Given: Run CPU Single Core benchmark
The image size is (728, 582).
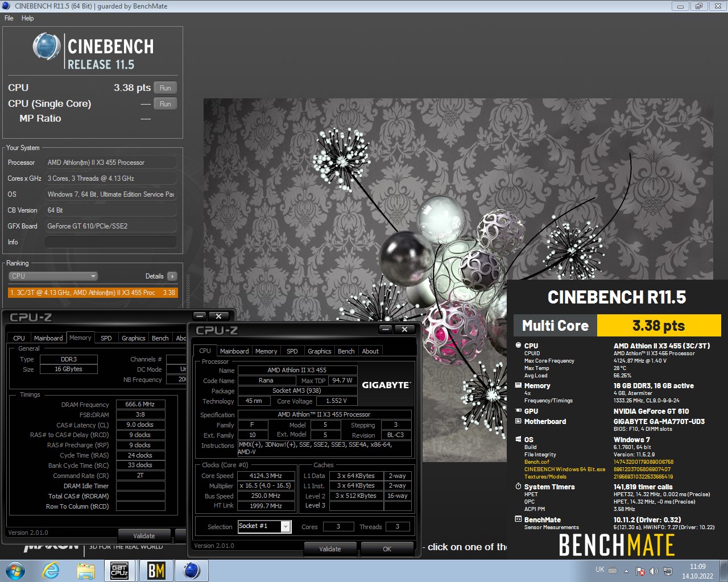Looking at the screenshot, I should (166, 104).
